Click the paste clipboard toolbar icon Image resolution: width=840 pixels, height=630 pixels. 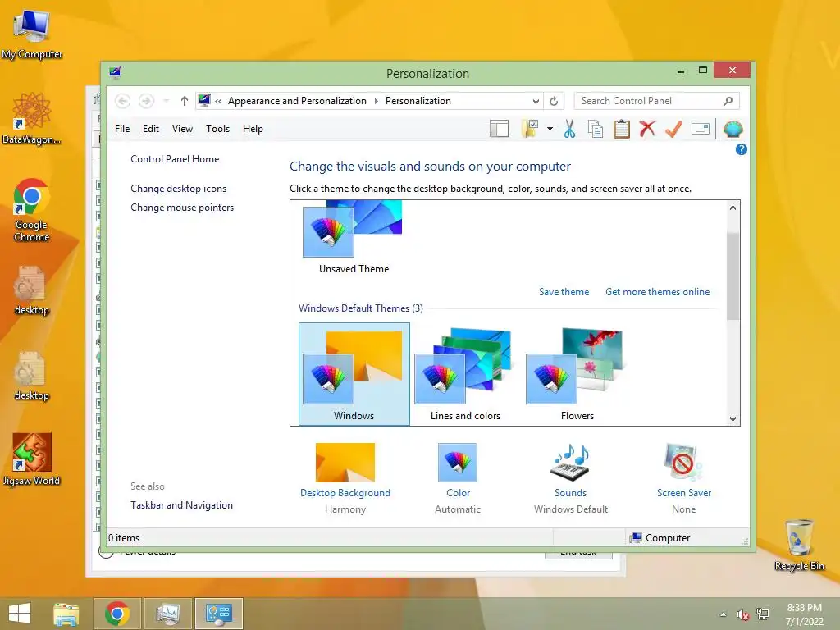coord(622,129)
